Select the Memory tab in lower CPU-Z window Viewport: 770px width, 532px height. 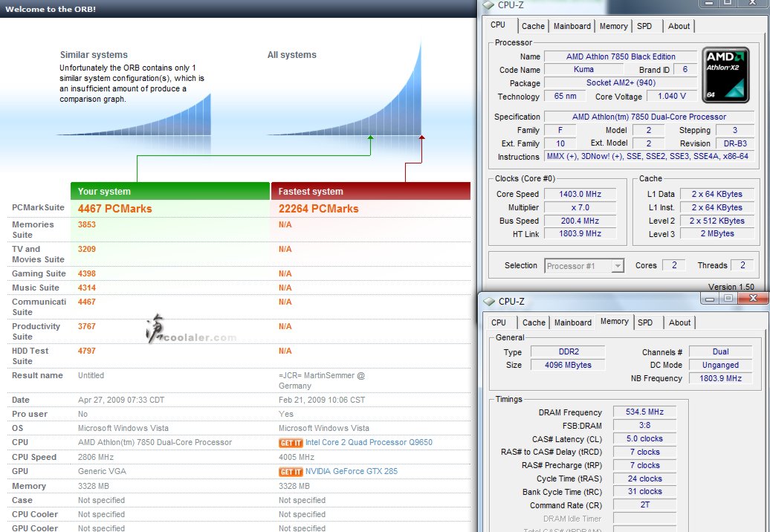tap(615, 321)
